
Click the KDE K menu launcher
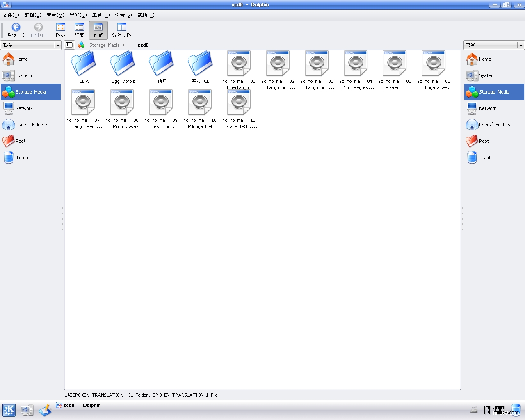tap(9, 410)
